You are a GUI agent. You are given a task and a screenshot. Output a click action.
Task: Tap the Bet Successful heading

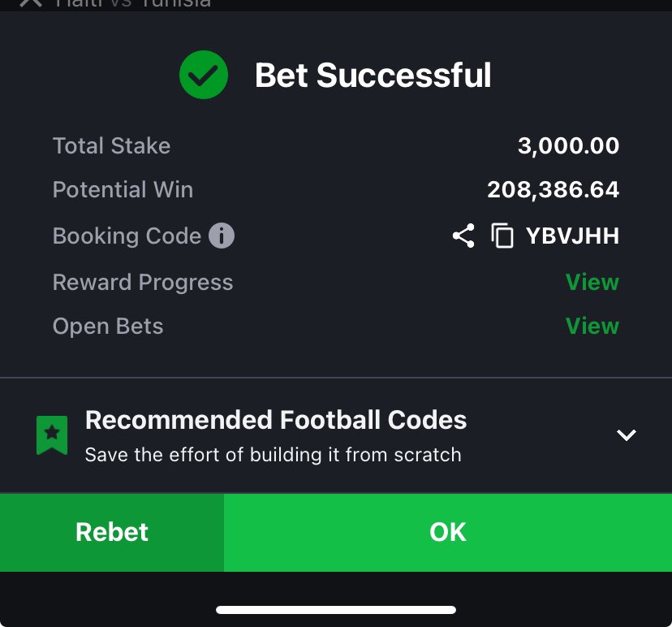(373, 76)
